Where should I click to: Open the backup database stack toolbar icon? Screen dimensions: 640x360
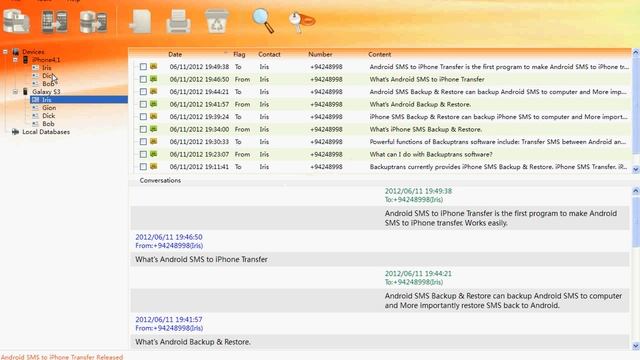click(16, 21)
